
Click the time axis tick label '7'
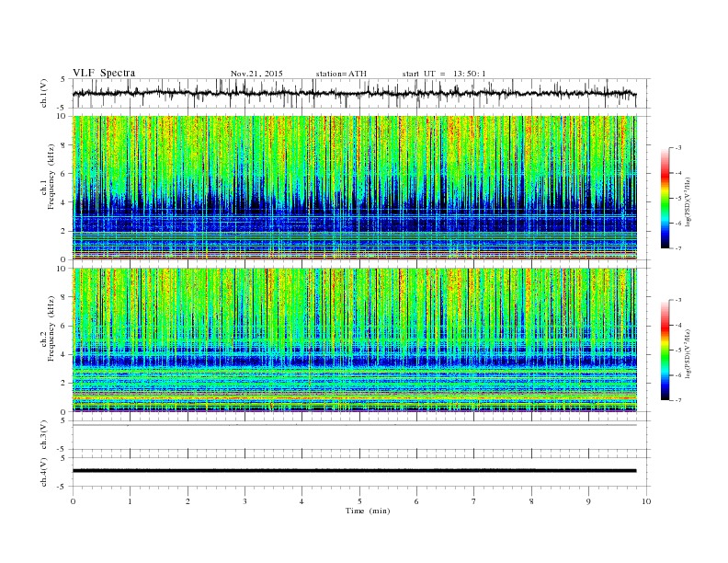coord(474,501)
